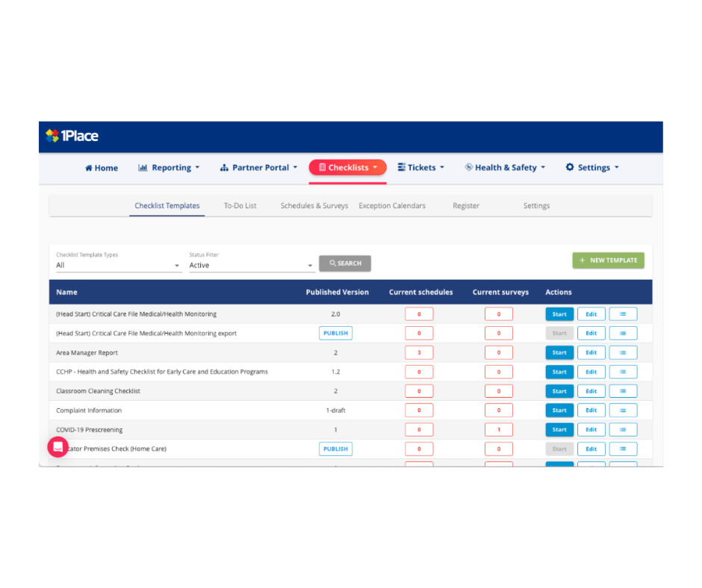This screenshot has height=588, width=702.
Task: Open list icon for Complaint Information row
Action: tap(623, 410)
